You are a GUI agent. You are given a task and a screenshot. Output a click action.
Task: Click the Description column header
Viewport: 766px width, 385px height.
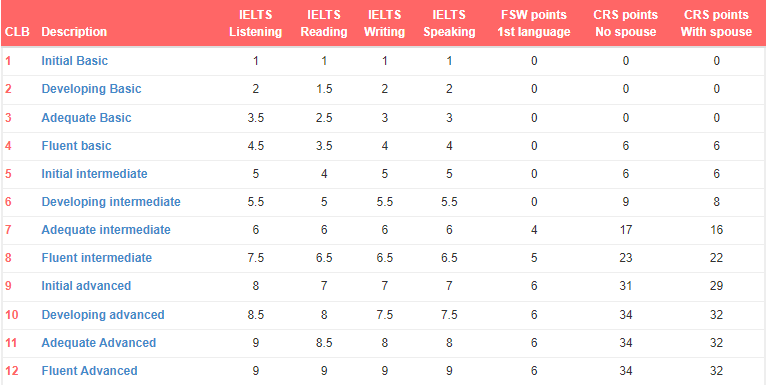pos(74,32)
